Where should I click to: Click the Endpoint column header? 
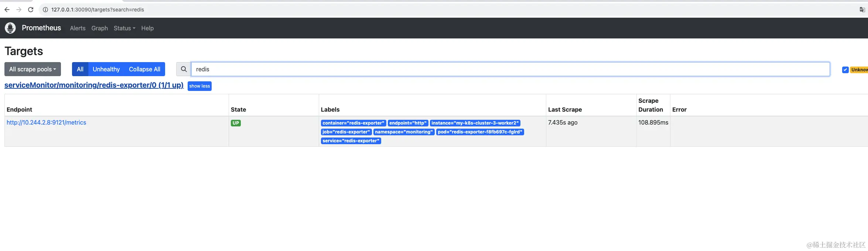[19, 109]
